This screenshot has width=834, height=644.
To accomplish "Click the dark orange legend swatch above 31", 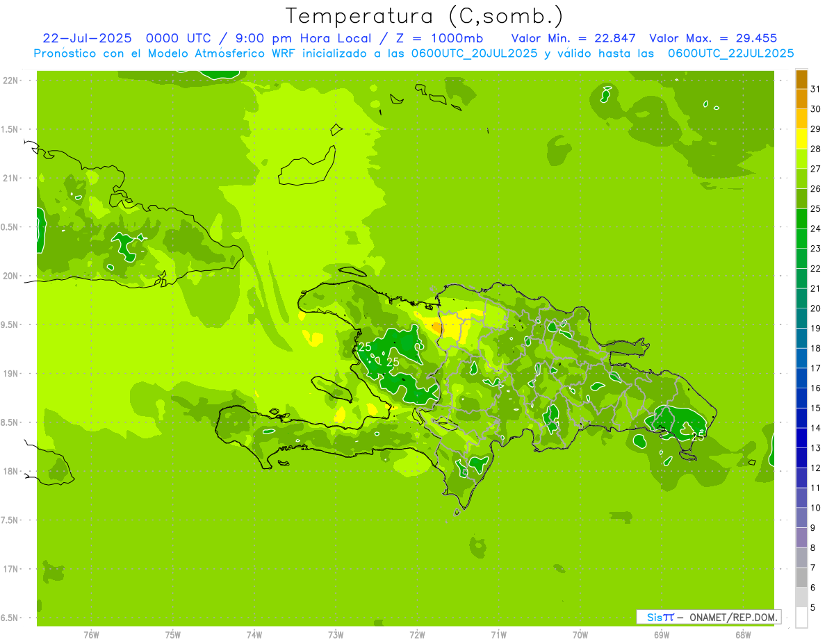I will click(801, 79).
